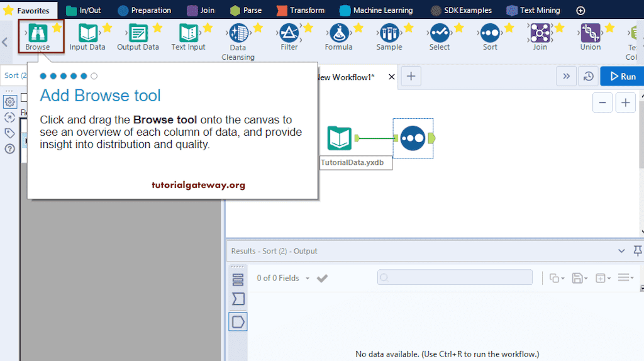Add more tool categories plus icon
The height and width of the screenshot is (361, 644).
point(580,11)
